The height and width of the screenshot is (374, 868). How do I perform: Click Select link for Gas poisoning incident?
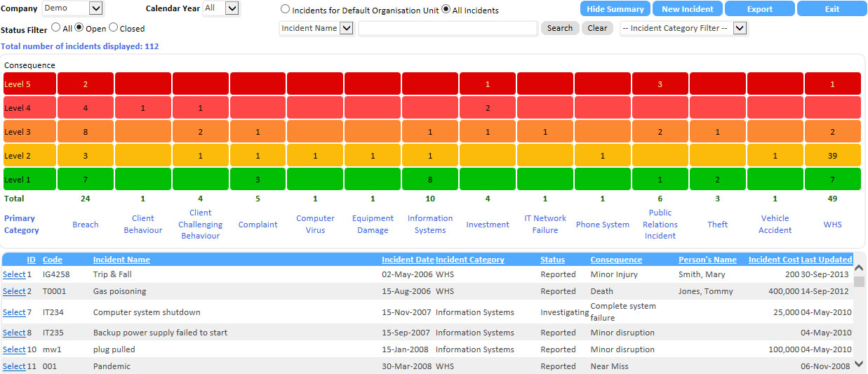point(14,291)
